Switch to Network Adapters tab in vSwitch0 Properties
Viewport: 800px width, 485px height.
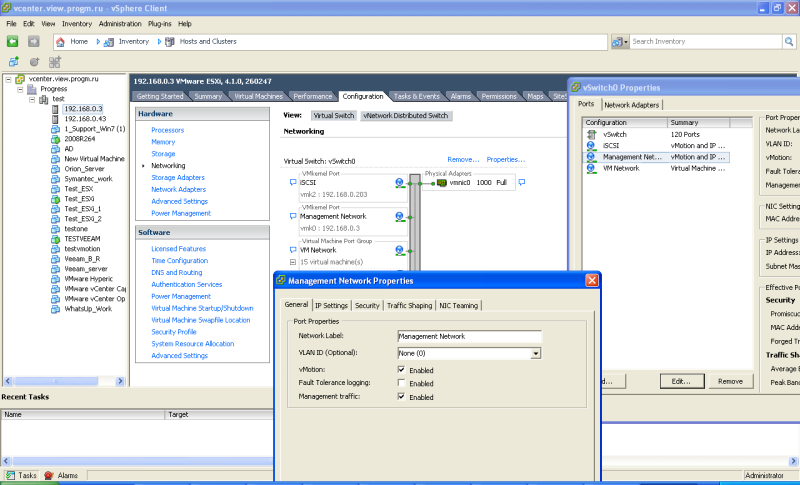632,105
